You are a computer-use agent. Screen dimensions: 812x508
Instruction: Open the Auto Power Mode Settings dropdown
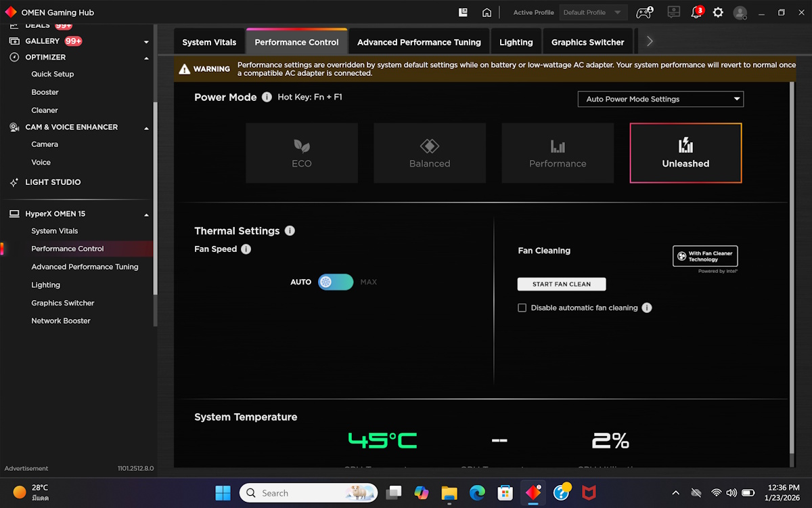pos(660,99)
